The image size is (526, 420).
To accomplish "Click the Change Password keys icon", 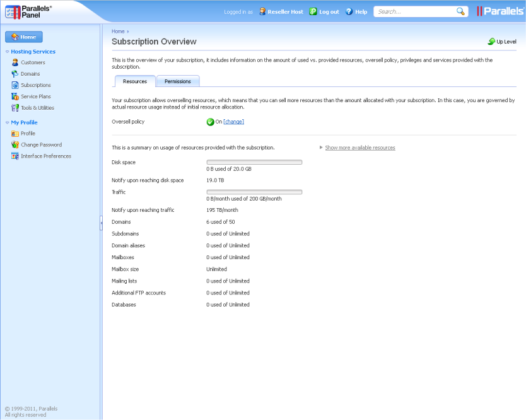I will click(15, 144).
